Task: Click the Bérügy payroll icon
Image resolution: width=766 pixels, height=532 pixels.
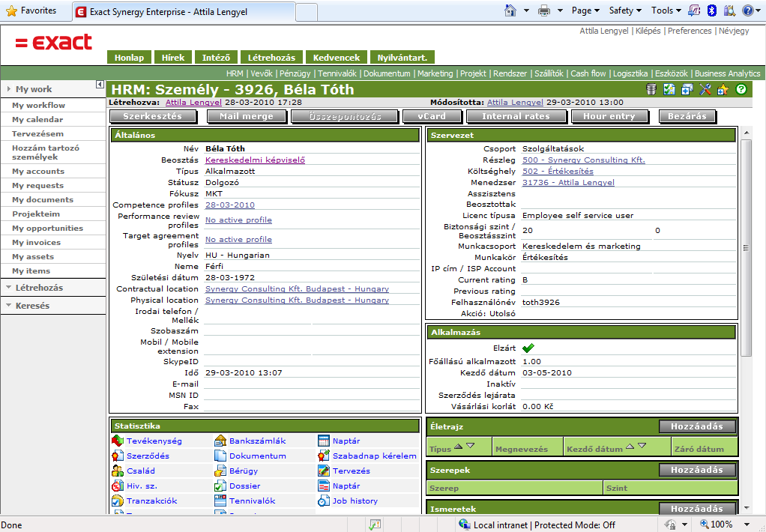Action: [x=220, y=471]
